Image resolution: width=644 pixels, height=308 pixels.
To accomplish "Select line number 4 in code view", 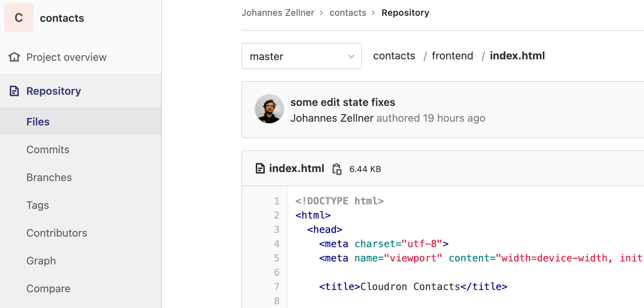I will [276, 244].
